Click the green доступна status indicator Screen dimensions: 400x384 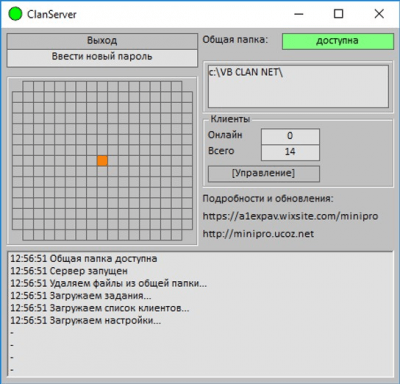pyautogui.click(x=338, y=41)
